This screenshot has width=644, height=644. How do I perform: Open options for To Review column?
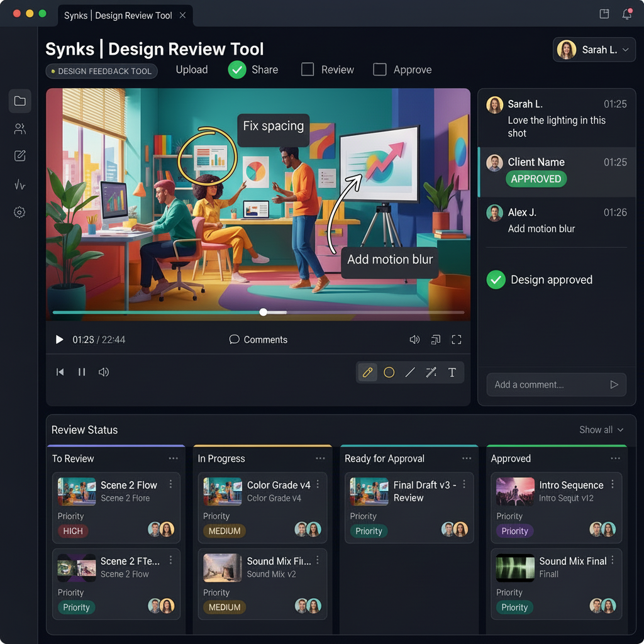174,458
